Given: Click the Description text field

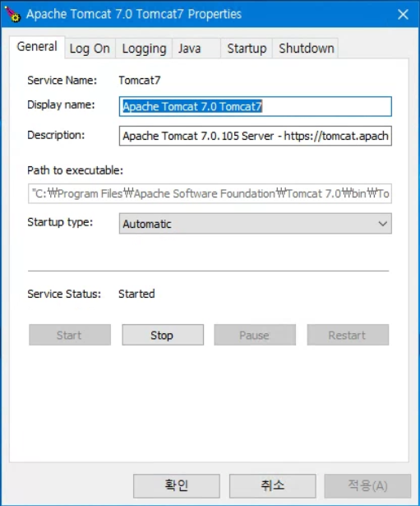Looking at the screenshot, I should pyautogui.click(x=256, y=136).
